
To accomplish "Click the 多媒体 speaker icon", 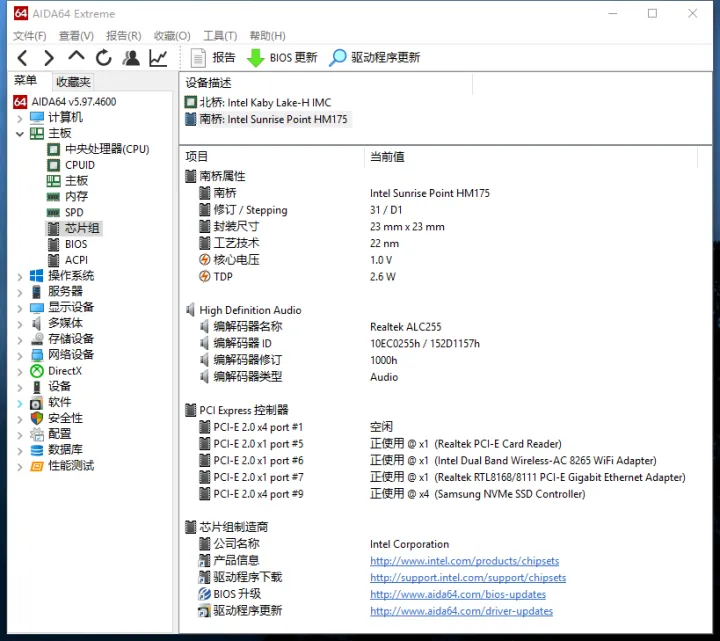I will click(x=37, y=323).
